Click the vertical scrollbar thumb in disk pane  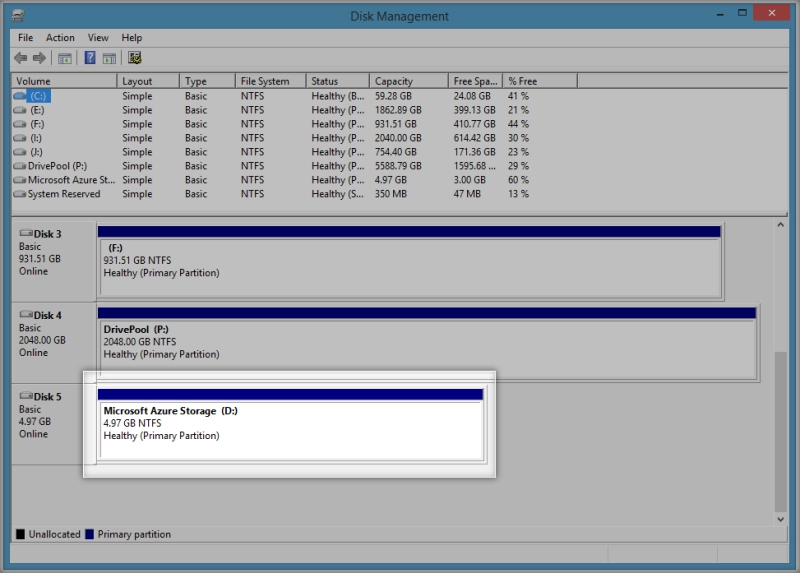(x=781, y=431)
